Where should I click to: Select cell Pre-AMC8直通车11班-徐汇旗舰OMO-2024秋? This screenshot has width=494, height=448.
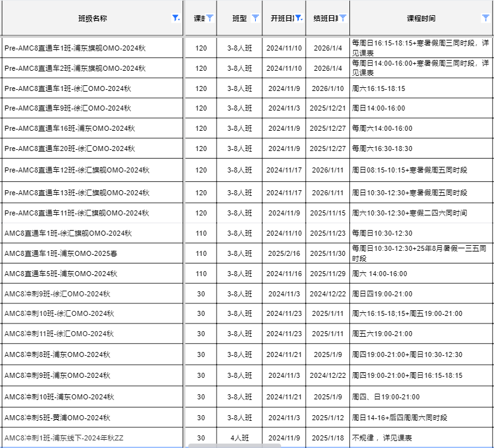(92, 213)
